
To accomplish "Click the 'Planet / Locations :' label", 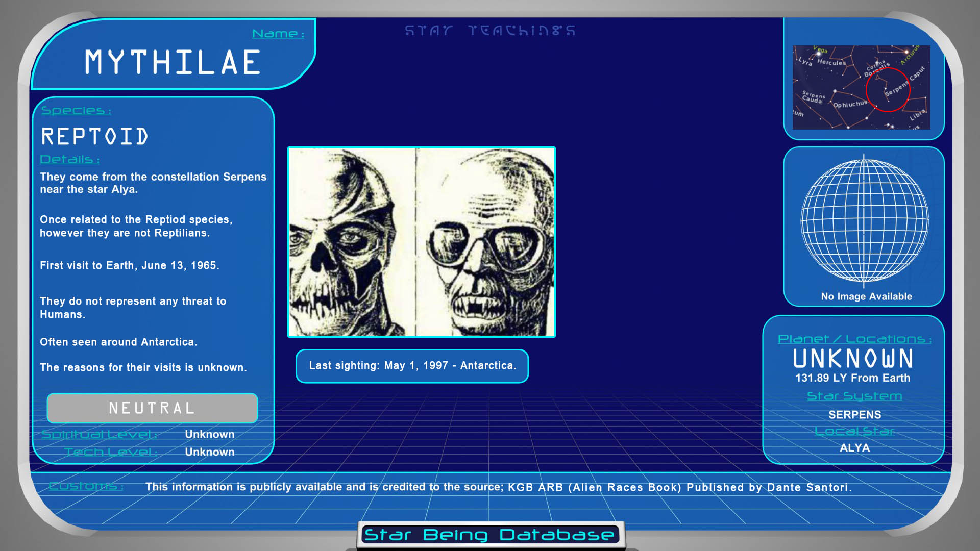I will tap(854, 339).
